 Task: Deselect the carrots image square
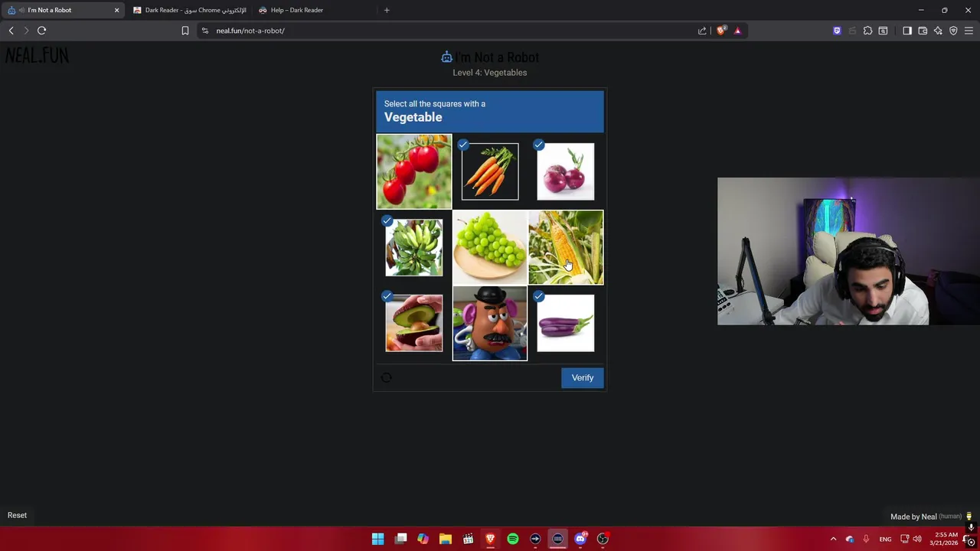(490, 171)
